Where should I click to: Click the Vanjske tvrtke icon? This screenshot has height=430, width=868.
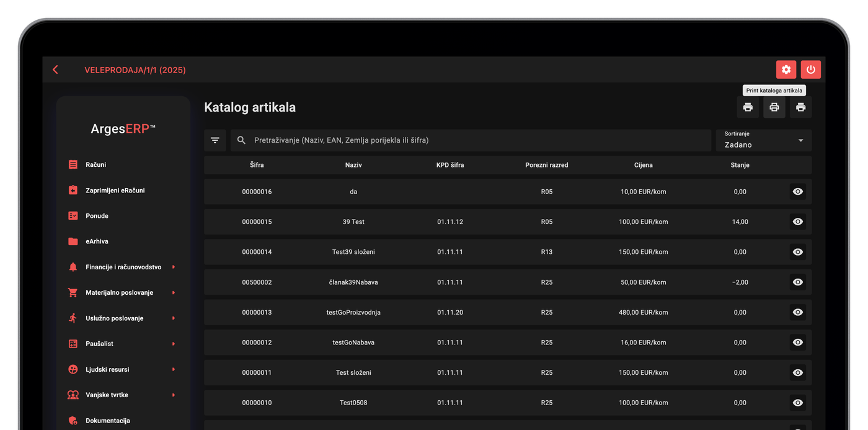73,395
